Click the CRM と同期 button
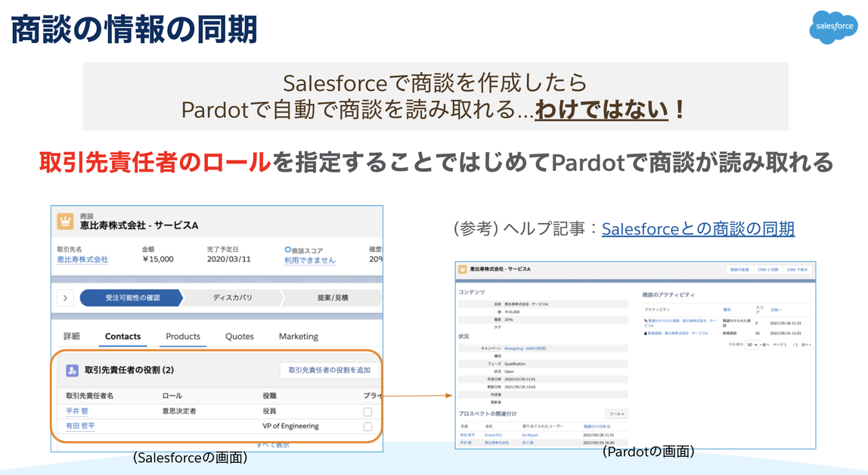The width and height of the screenshot is (868, 475). pyautogui.click(x=767, y=269)
